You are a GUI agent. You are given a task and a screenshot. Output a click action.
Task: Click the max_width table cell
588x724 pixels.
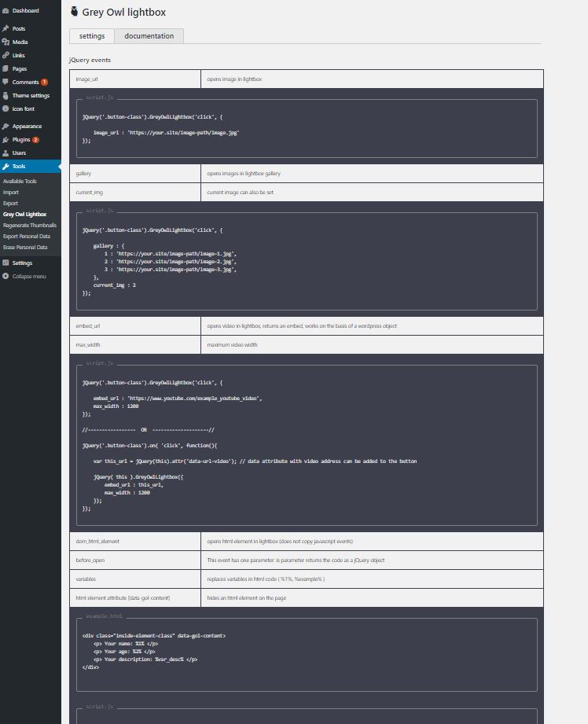click(135, 345)
